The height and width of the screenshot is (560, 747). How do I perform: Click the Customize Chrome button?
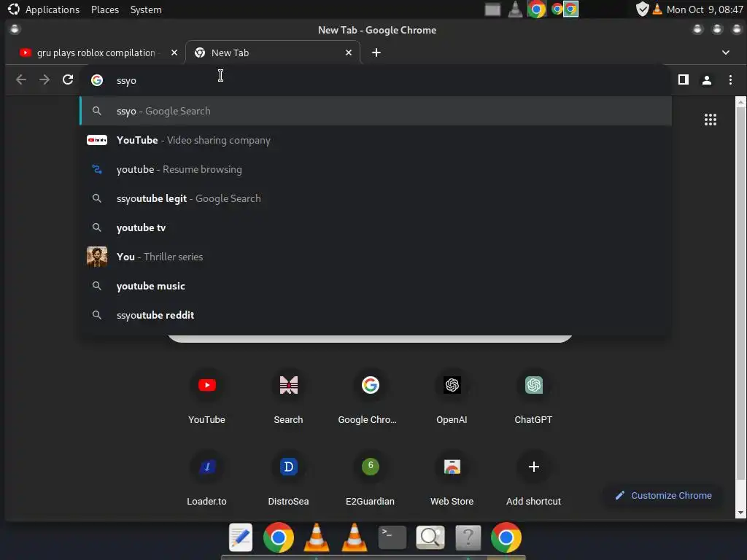pos(664,495)
